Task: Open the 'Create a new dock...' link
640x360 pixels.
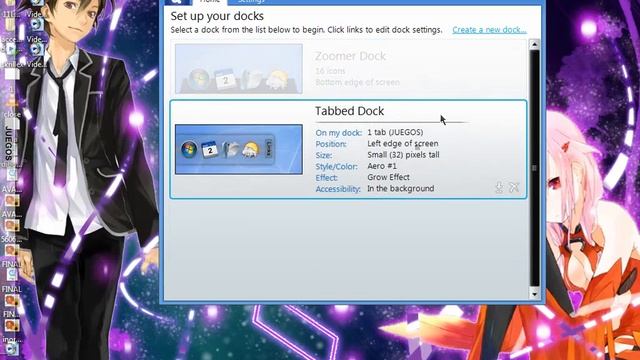Action: click(489, 30)
